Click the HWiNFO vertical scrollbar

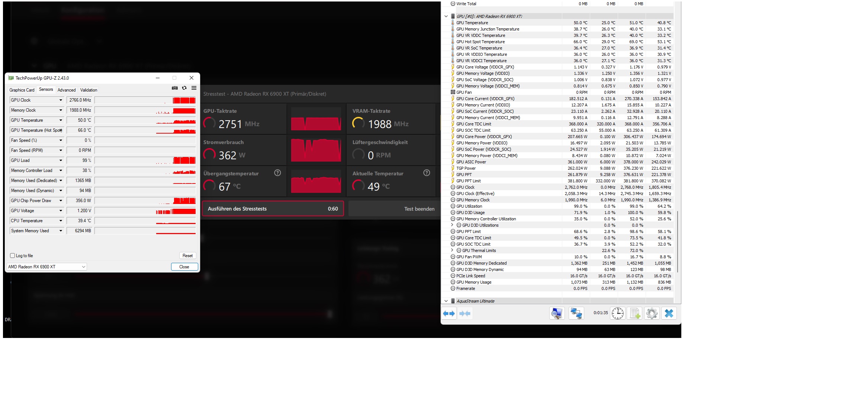(x=678, y=242)
